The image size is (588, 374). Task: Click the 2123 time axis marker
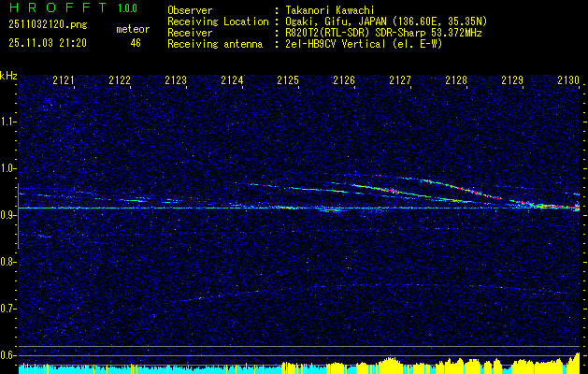pos(176,79)
